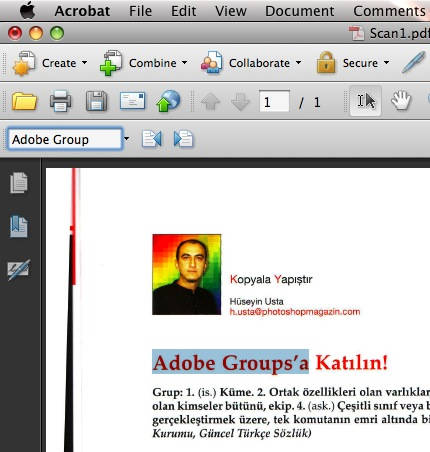Click the email envelope icon
430x452 pixels.
coord(132,101)
